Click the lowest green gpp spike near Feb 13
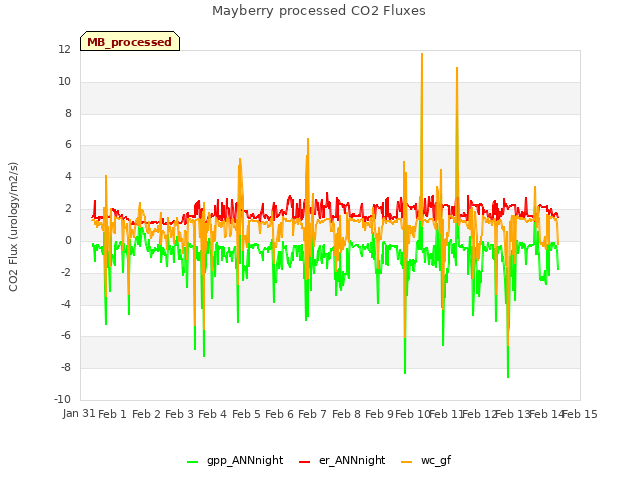 click(508, 376)
